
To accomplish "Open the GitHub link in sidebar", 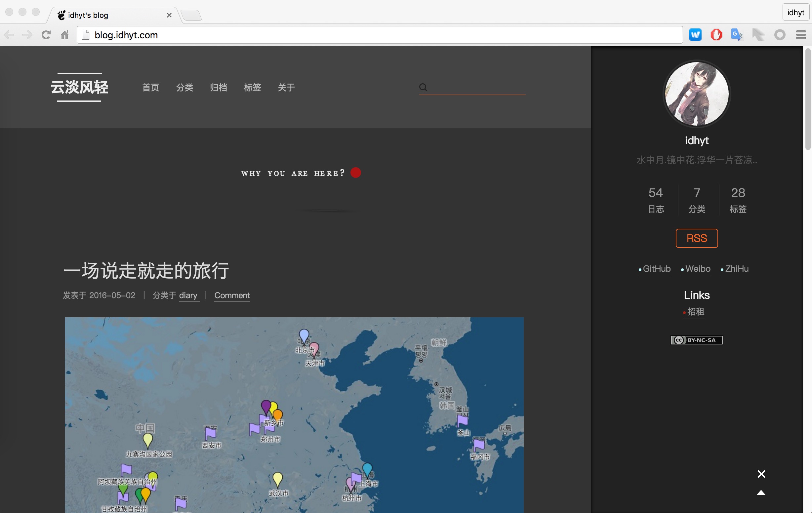I will [656, 269].
